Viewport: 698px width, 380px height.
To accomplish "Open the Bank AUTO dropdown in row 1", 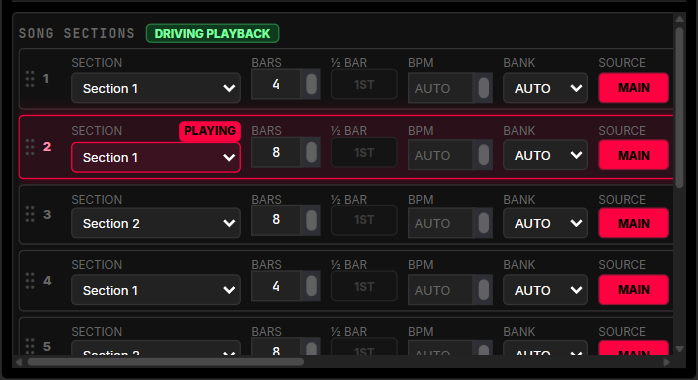I will (545, 88).
